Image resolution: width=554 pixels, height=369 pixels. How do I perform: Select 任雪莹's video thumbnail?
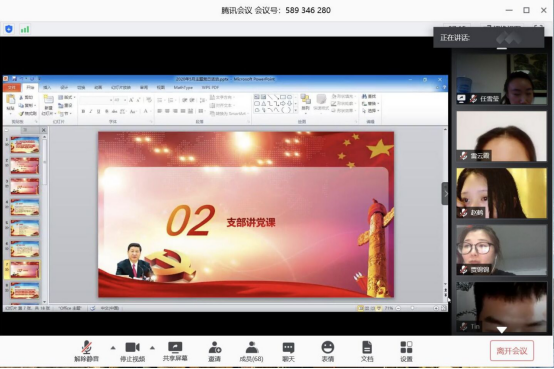coord(501,79)
